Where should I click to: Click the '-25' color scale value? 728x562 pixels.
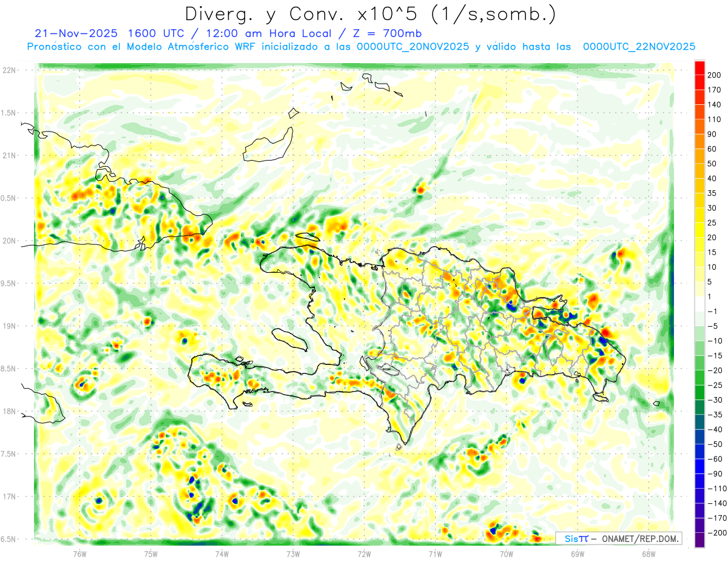pyautogui.click(x=714, y=385)
